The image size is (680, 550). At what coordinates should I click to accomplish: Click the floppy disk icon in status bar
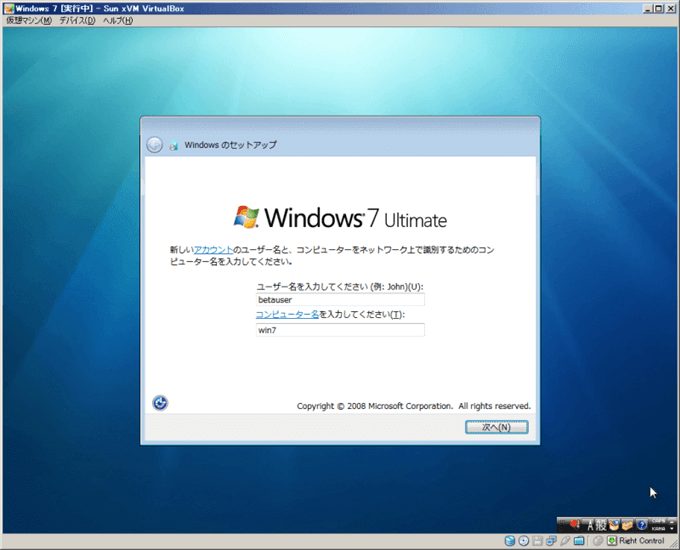coord(538,541)
